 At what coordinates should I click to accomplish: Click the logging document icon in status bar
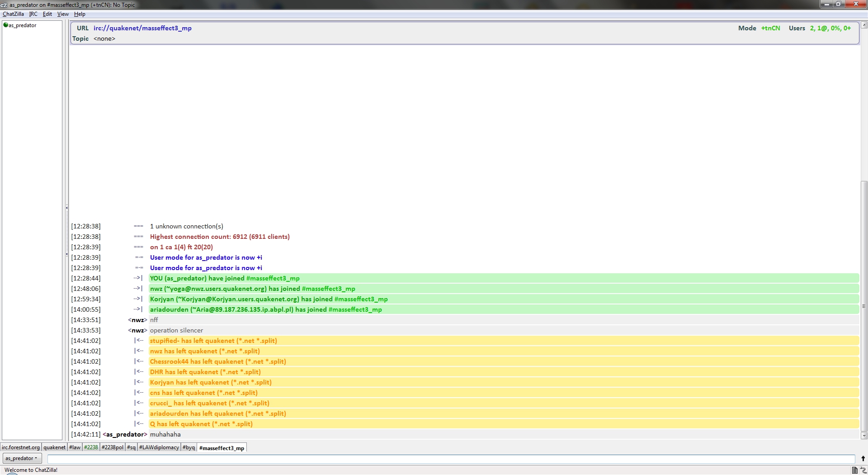coord(854,470)
